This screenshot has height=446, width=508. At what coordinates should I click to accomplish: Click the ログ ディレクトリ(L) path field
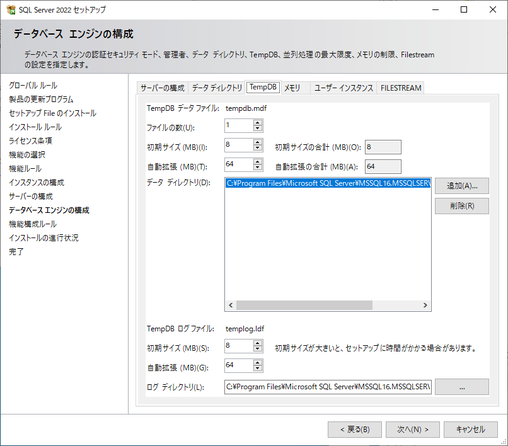click(x=328, y=387)
